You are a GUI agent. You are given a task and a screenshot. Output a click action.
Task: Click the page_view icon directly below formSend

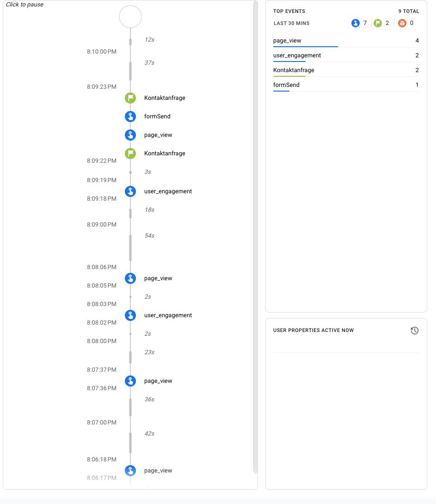click(x=130, y=135)
